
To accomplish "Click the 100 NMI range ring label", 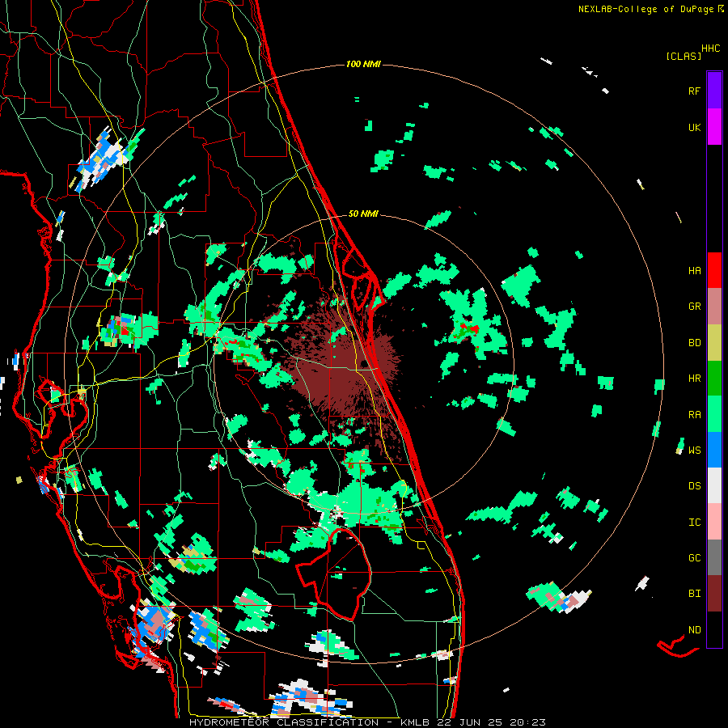I will click(x=363, y=64).
